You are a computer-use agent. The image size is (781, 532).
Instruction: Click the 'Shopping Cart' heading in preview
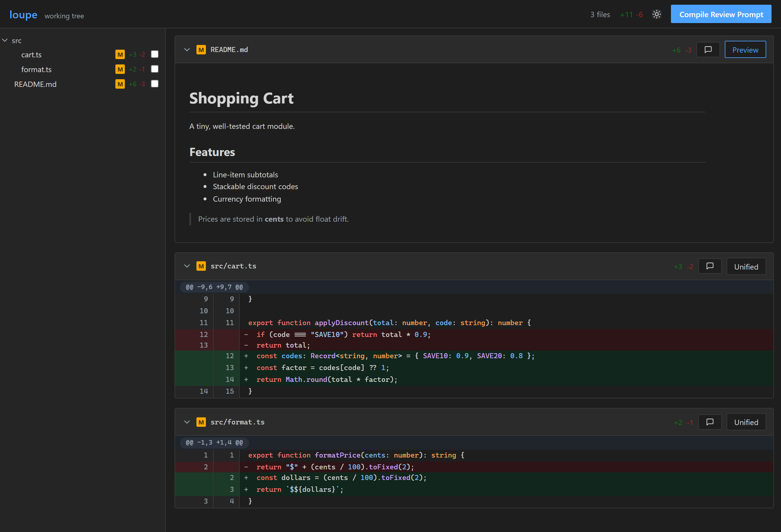tap(241, 98)
